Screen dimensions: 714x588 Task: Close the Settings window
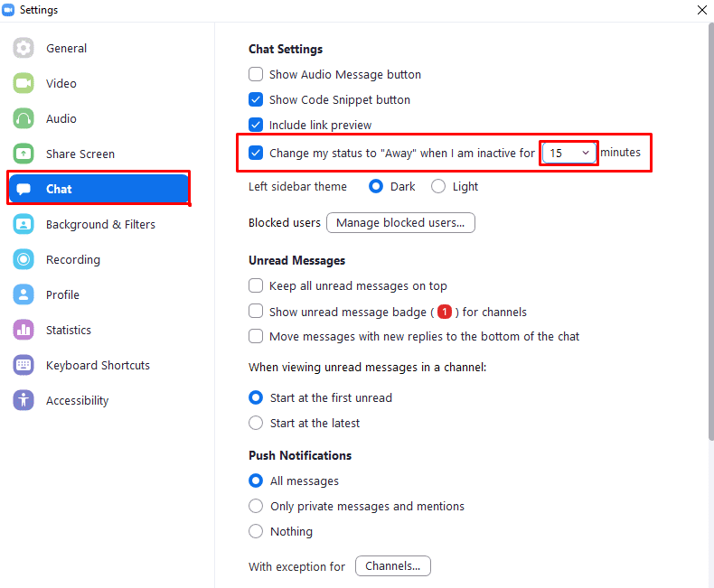pos(701,10)
